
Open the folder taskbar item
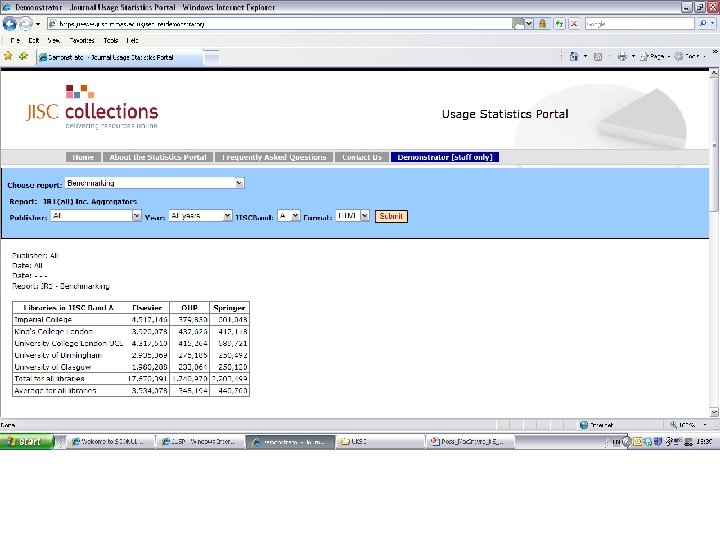pos(380,442)
